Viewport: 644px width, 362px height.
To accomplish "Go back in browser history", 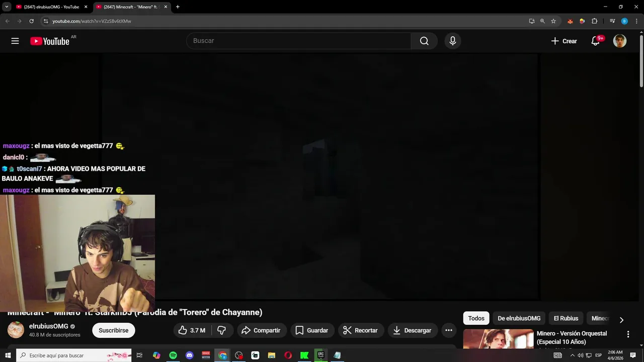I will pyautogui.click(x=8, y=21).
